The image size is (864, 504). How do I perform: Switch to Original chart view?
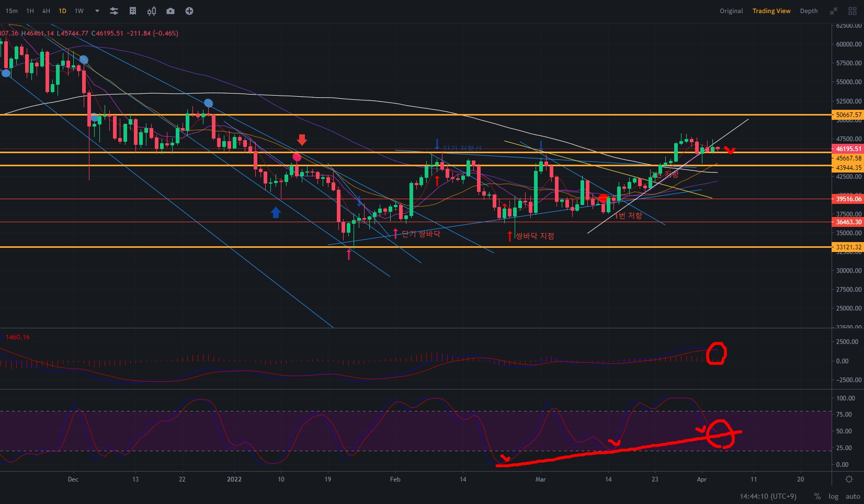pyautogui.click(x=731, y=11)
